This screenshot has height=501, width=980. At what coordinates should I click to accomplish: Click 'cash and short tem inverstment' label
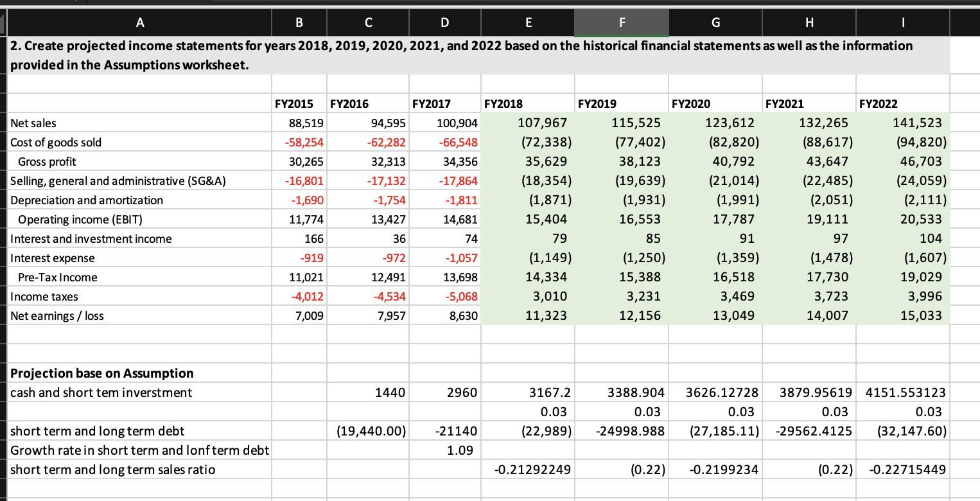[x=101, y=392]
